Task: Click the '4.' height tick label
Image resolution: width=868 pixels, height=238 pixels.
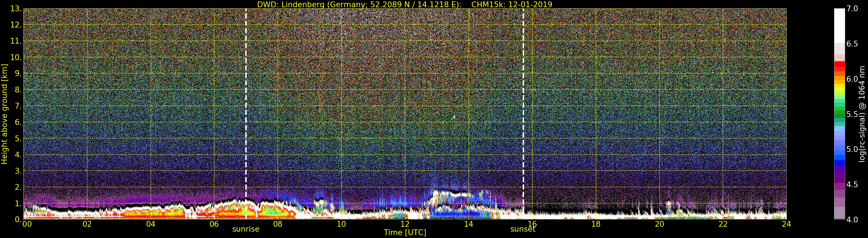Action: tap(18, 155)
